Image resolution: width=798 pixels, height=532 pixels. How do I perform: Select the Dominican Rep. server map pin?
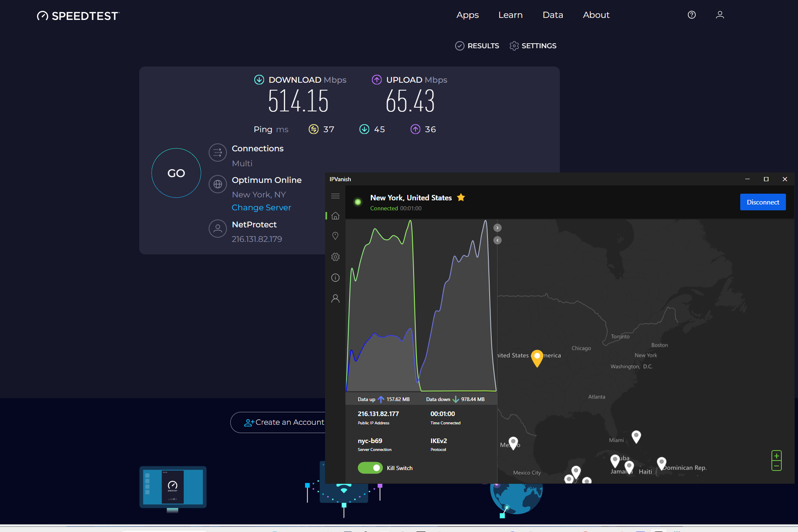[662, 463]
